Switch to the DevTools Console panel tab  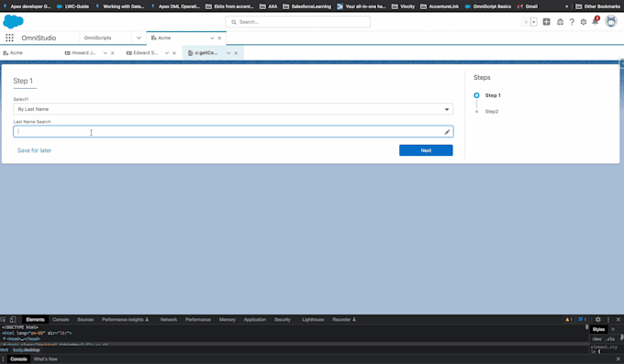click(61, 319)
